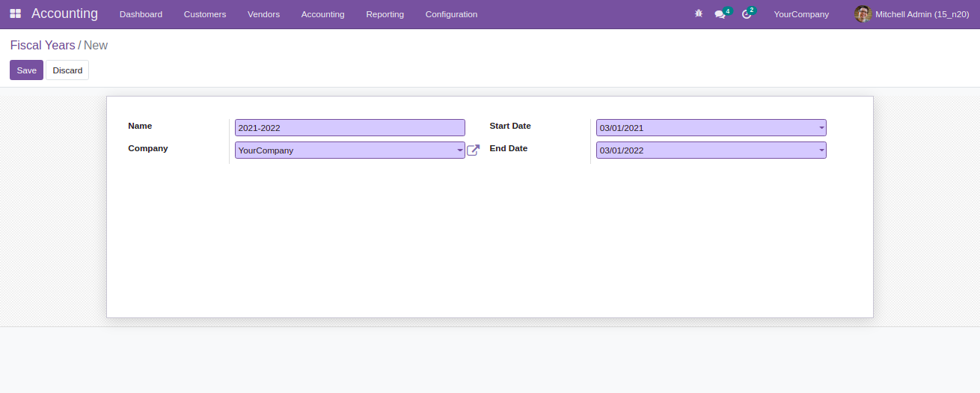Discard the fiscal year changes
This screenshot has width=980, height=393.
point(67,70)
